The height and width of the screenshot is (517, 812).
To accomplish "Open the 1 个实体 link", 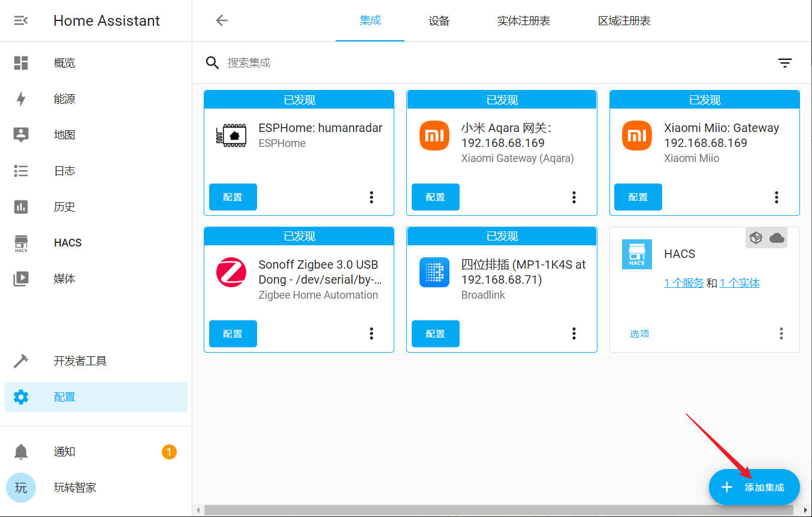I will 739,283.
